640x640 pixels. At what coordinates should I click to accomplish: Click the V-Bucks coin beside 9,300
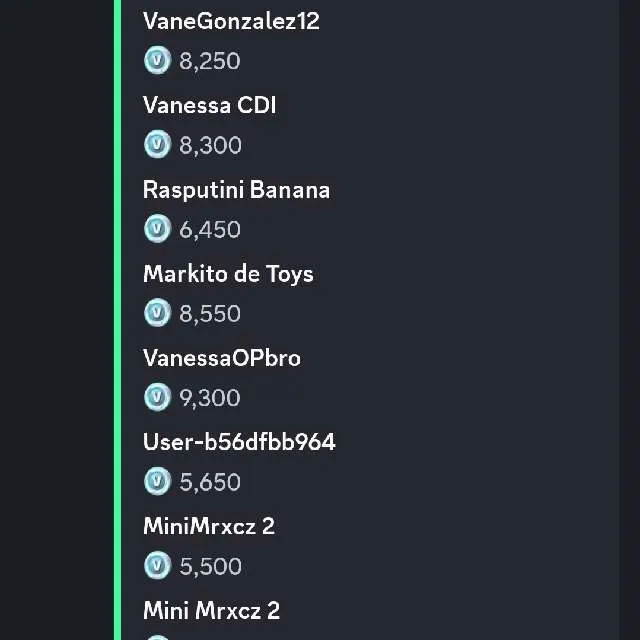click(157, 397)
